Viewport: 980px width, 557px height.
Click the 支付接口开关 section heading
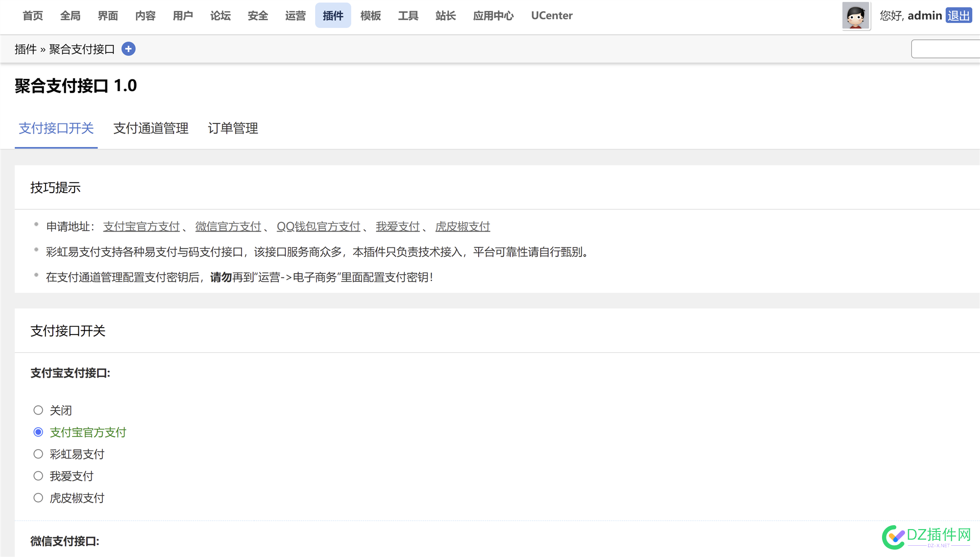pos(68,331)
